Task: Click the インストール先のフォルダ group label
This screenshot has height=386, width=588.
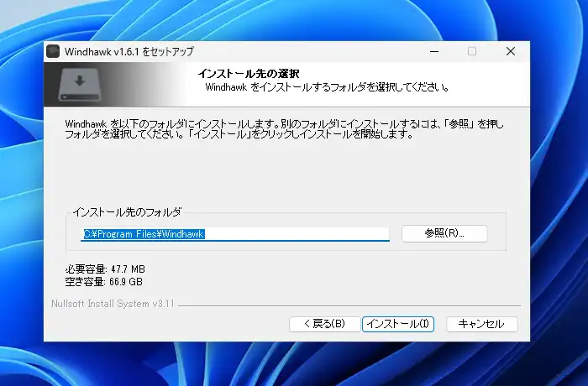Action: point(127,212)
